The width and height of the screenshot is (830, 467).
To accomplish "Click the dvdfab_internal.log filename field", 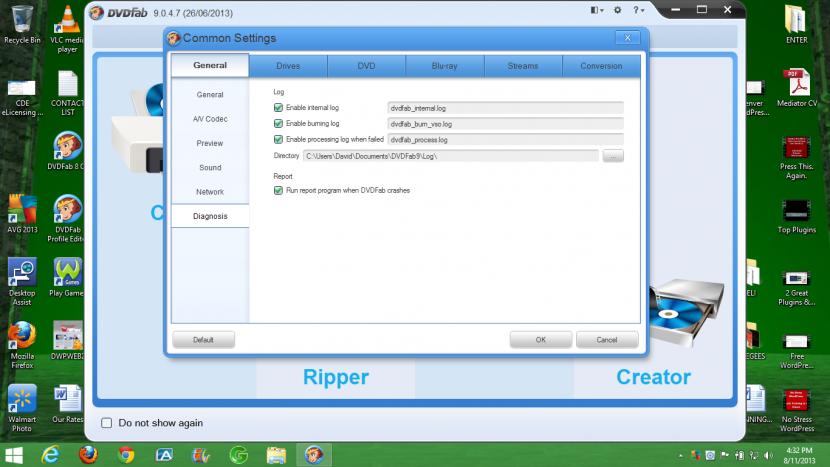I will coord(506,108).
